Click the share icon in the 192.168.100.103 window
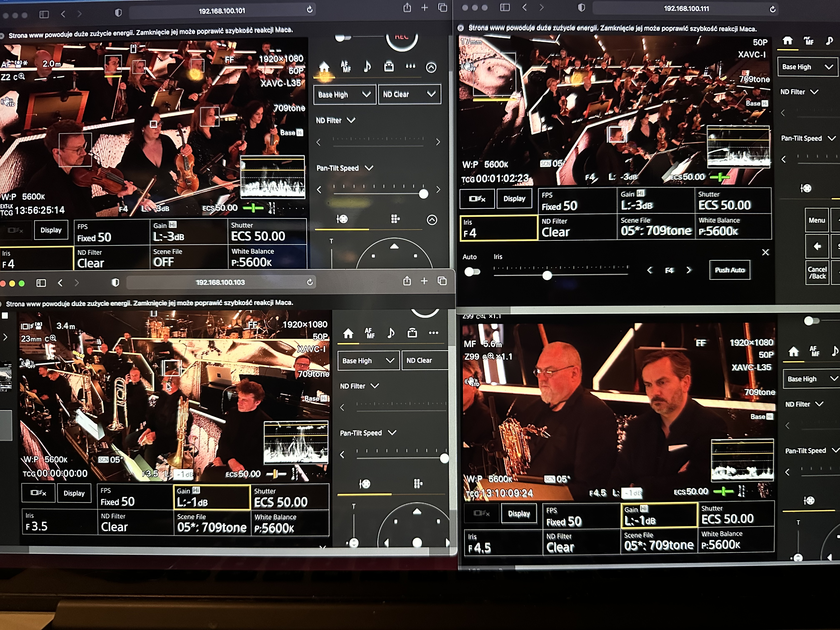 pos(407,281)
